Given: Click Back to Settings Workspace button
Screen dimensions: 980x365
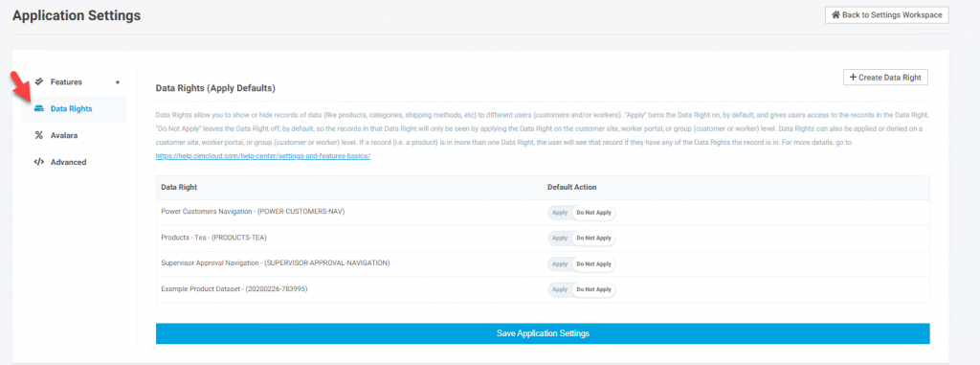Looking at the screenshot, I should tap(887, 15).
